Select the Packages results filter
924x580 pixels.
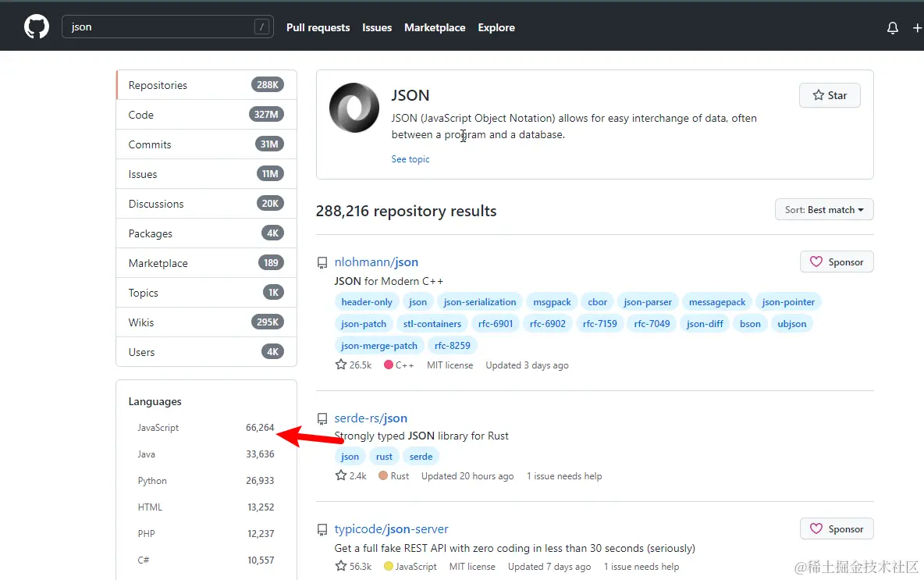[x=206, y=233]
